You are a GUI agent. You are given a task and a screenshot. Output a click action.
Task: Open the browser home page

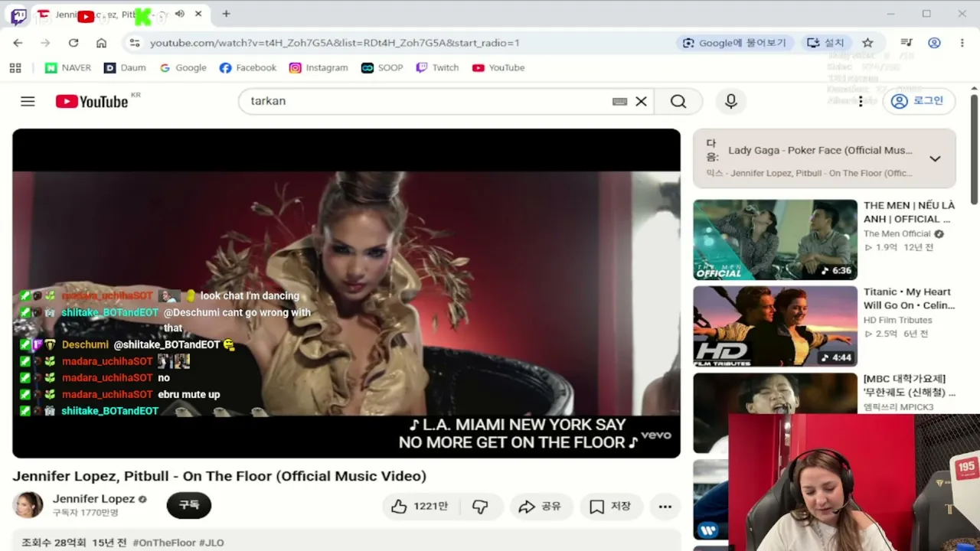pos(101,43)
